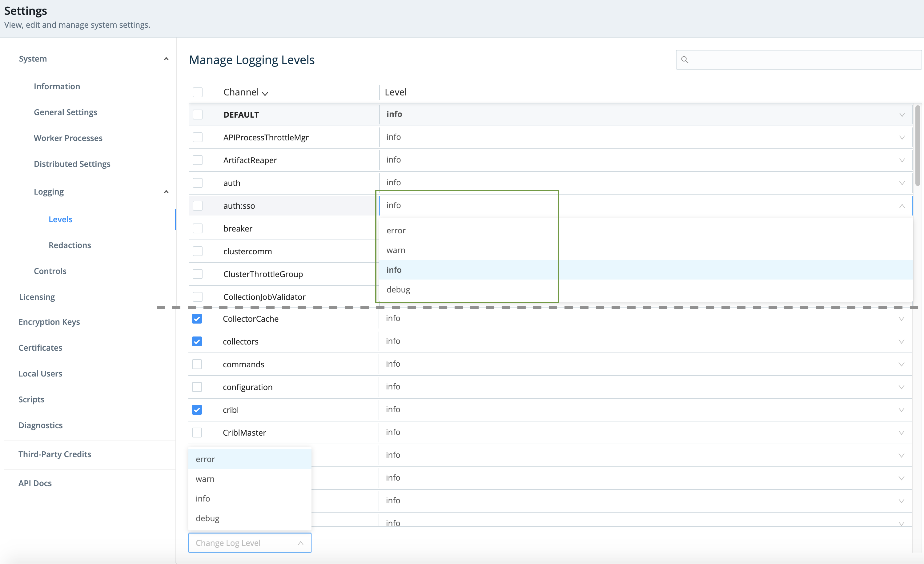Open the APIProcessThrottleMgr level dropdown

click(646, 137)
